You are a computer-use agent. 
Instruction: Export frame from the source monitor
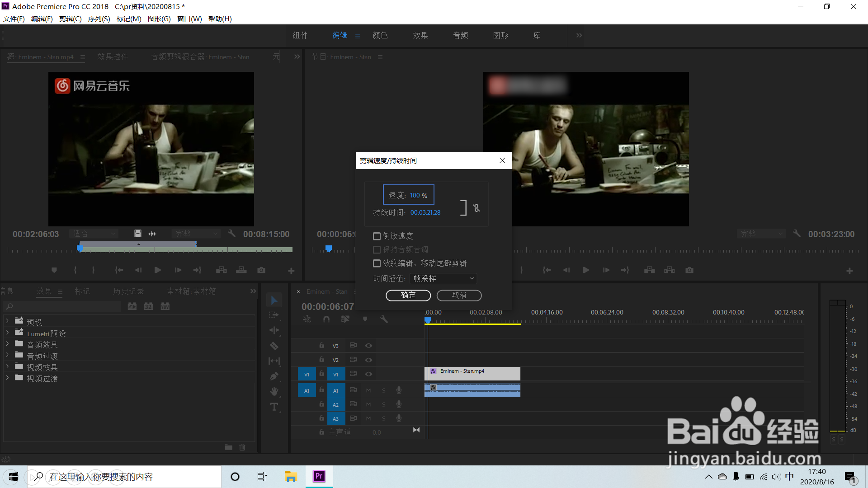[261, 270]
